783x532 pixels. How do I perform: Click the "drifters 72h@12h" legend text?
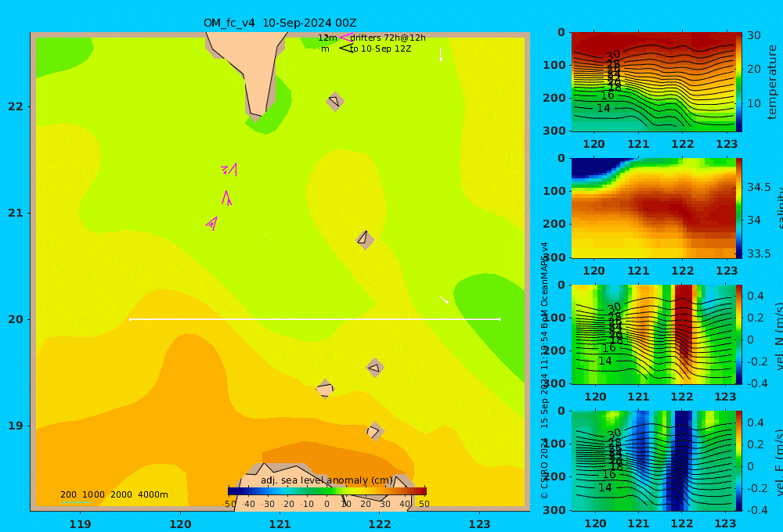[388, 38]
